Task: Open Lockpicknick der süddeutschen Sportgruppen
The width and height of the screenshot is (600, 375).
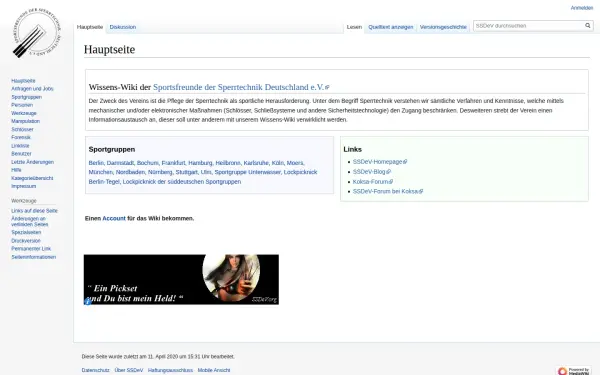Action: [182, 182]
